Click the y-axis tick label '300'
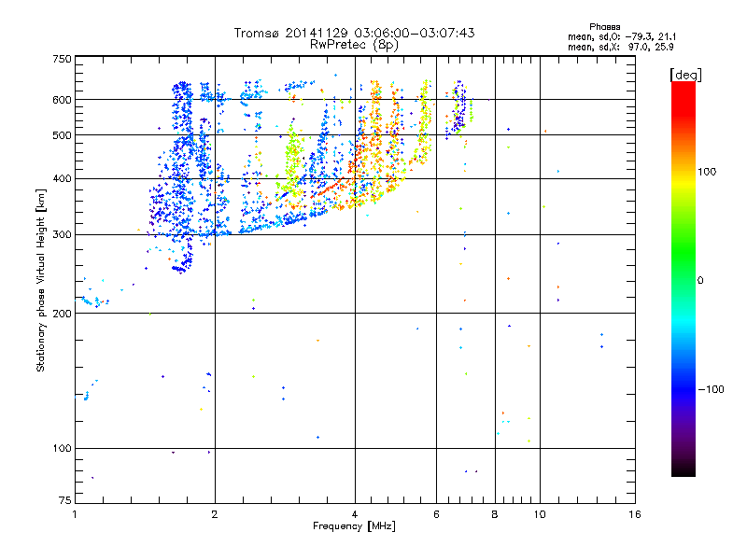The image size is (747, 560). 62,235
